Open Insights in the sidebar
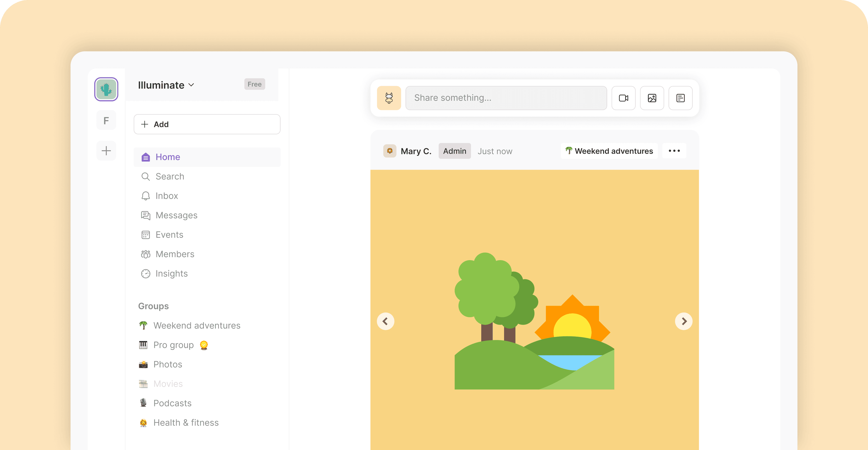Image resolution: width=868 pixels, height=450 pixels. point(171,274)
